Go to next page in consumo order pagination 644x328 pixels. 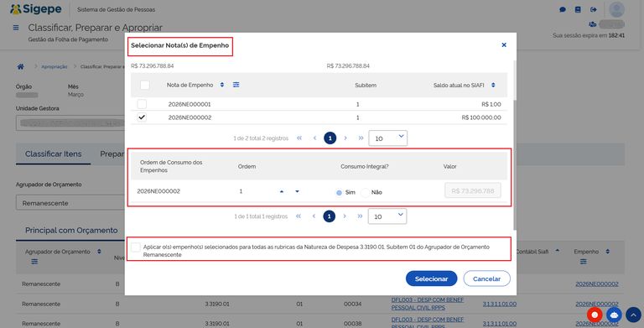click(345, 216)
